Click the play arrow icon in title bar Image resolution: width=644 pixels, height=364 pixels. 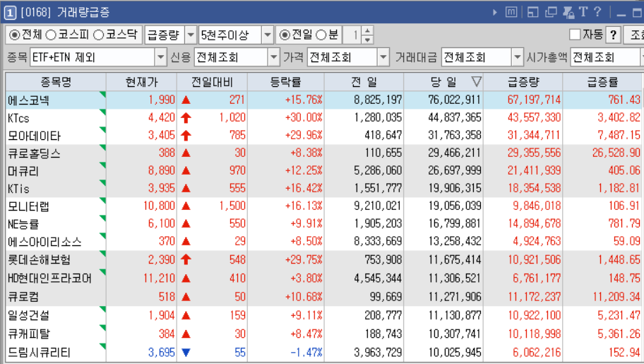(x=495, y=12)
